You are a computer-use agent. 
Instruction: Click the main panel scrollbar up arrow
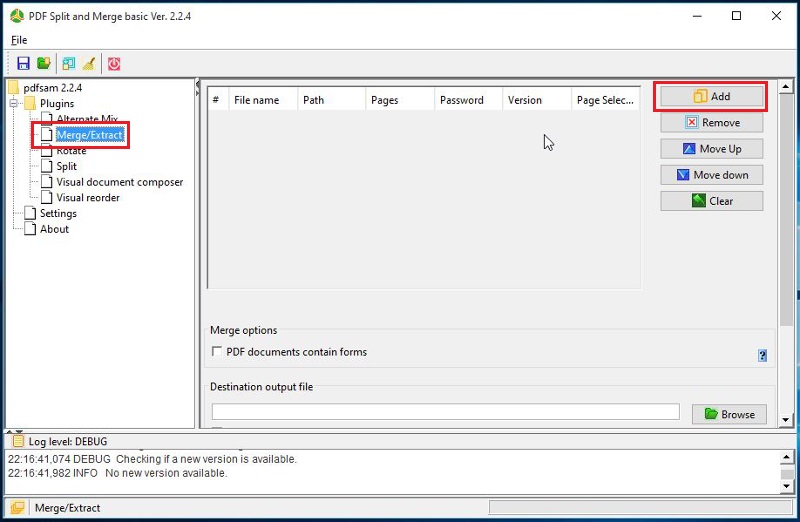coord(785,87)
